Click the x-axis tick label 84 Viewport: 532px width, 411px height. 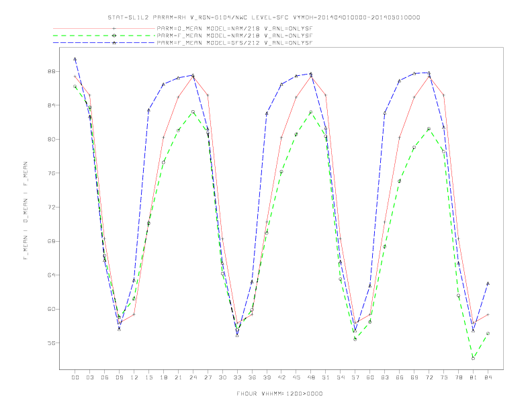(488, 377)
